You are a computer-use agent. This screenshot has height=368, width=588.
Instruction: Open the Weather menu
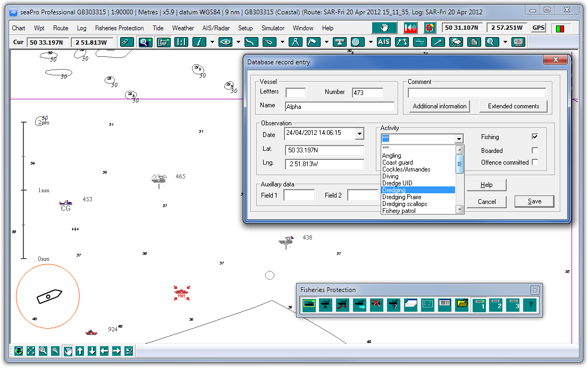[x=183, y=28]
